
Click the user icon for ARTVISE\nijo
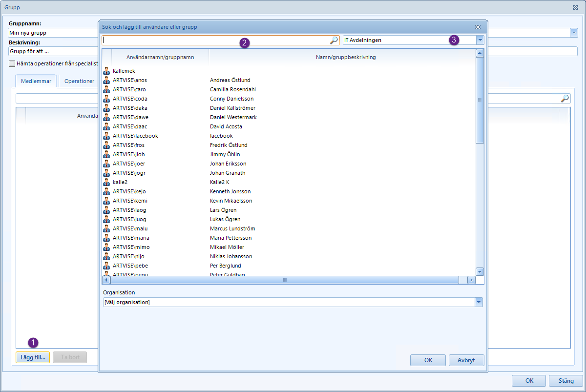[106, 257]
